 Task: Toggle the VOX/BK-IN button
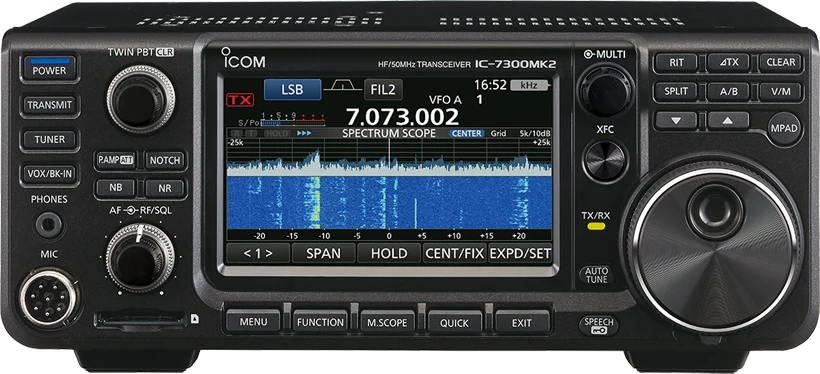(49, 174)
